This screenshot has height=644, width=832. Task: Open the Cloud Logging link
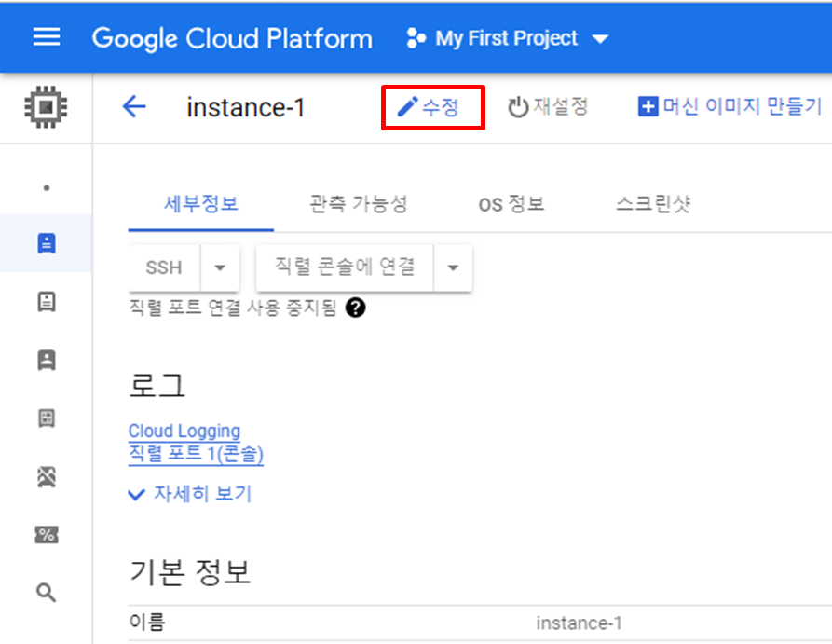(184, 431)
